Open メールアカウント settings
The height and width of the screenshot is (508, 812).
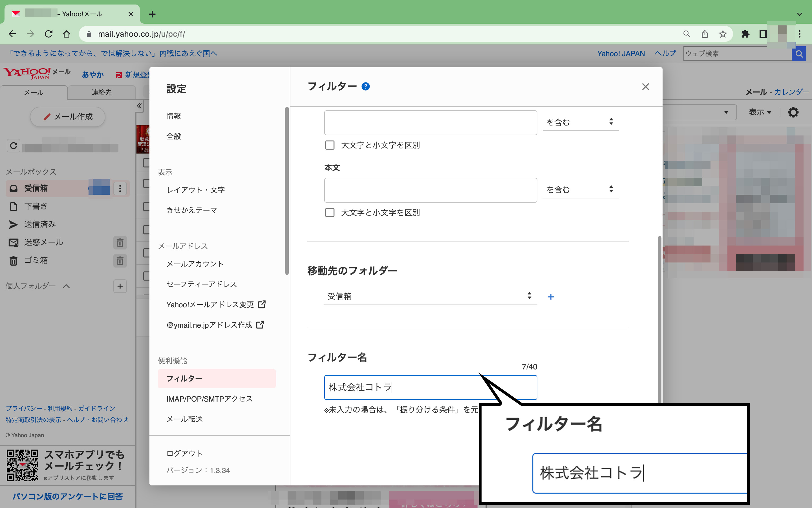click(195, 264)
